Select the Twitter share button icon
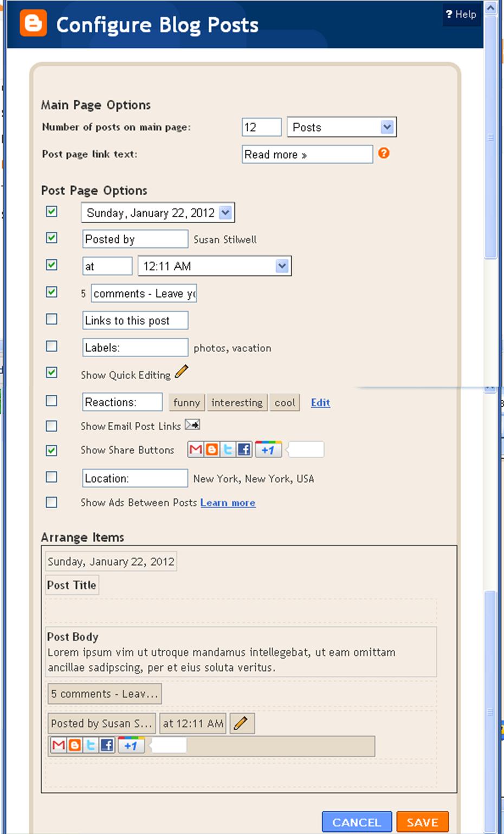This screenshot has width=504, height=834. pos(228,449)
